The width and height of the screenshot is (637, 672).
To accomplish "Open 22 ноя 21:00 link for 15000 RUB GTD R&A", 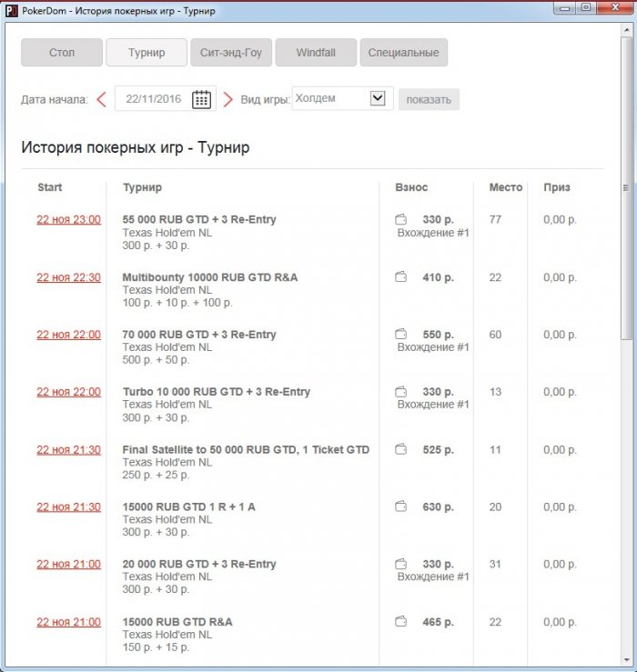I will point(68,622).
